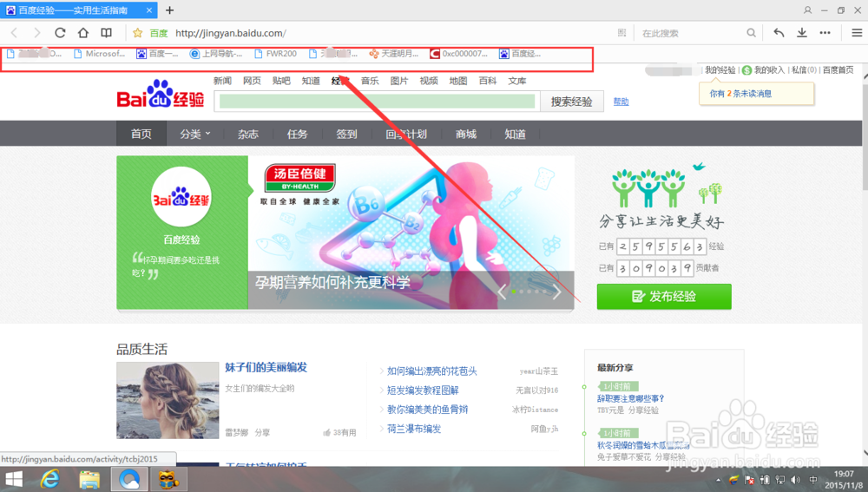Open the browser hamburger menu

point(857,33)
